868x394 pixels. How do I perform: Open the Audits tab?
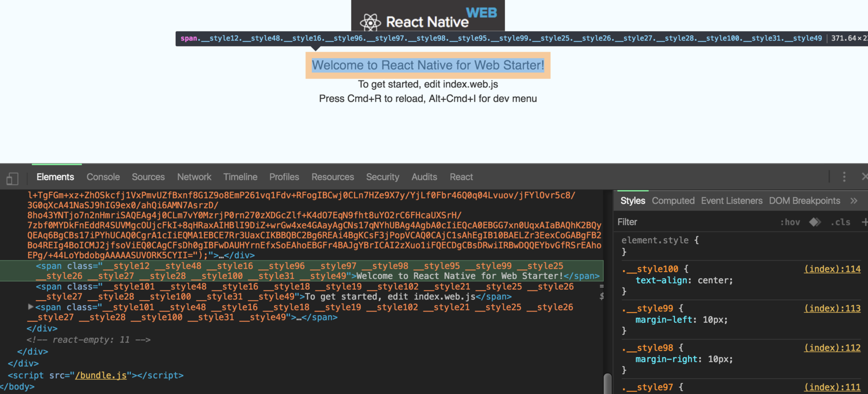424,177
